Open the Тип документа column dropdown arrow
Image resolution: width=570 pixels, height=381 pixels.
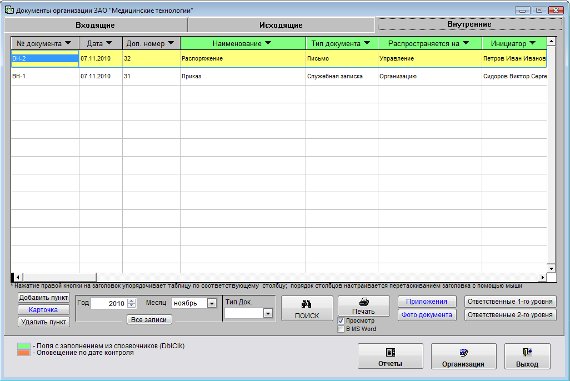(367, 43)
